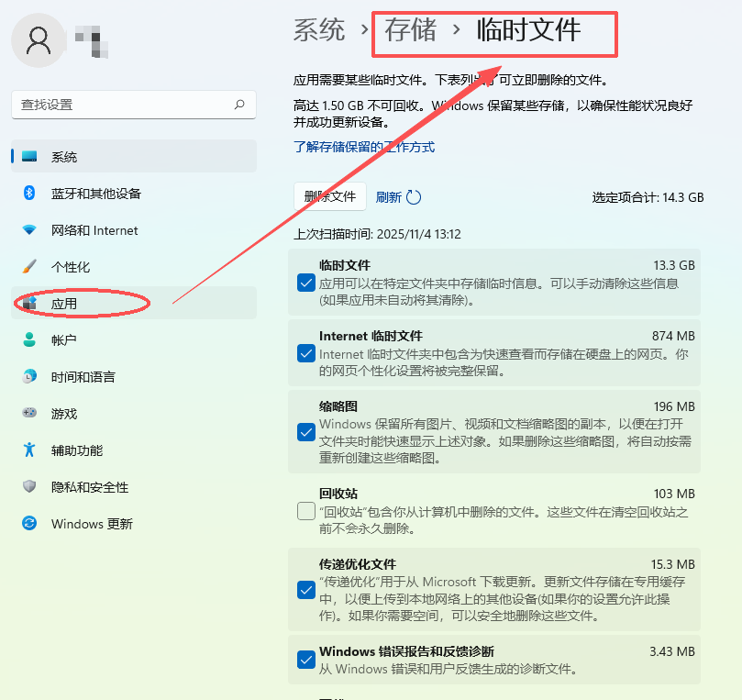Click the 3.43 MB size value
Image resolution: width=742 pixels, height=700 pixels.
point(672,651)
